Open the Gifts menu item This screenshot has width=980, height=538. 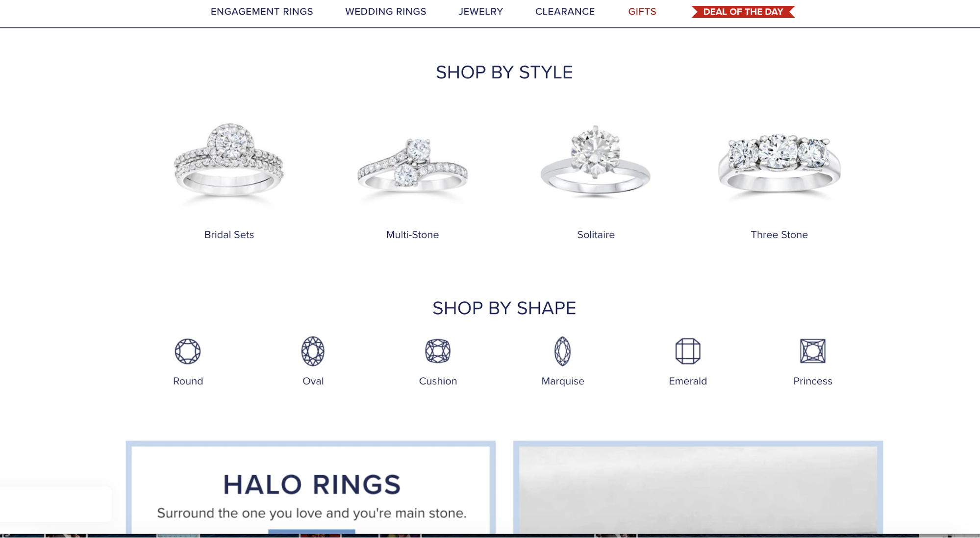pyautogui.click(x=642, y=12)
